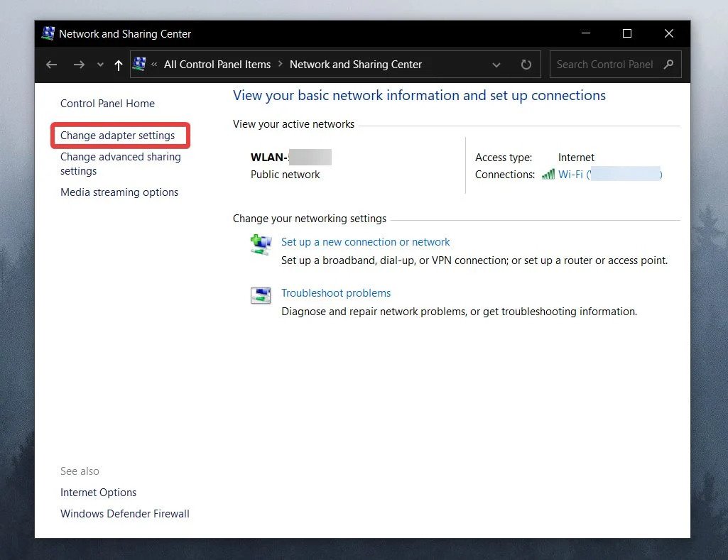The height and width of the screenshot is (560, 728).
Task: Click Set up a new connection link
Action: click(x=365, y=242)
